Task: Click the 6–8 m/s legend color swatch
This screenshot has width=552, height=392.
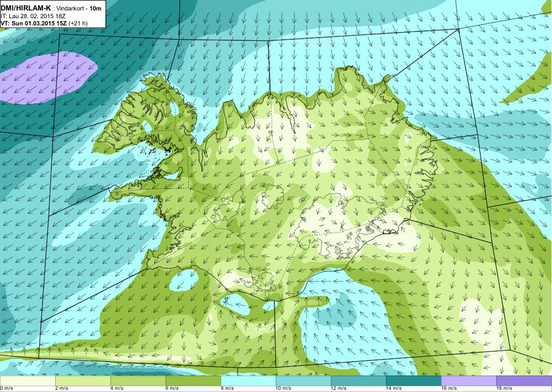Action: pos(193,381)
